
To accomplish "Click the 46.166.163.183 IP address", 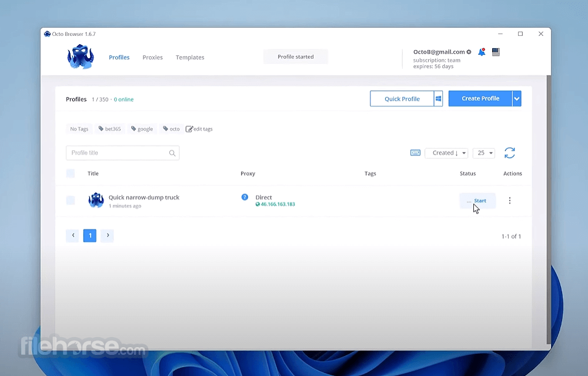I will coord(278,204).
